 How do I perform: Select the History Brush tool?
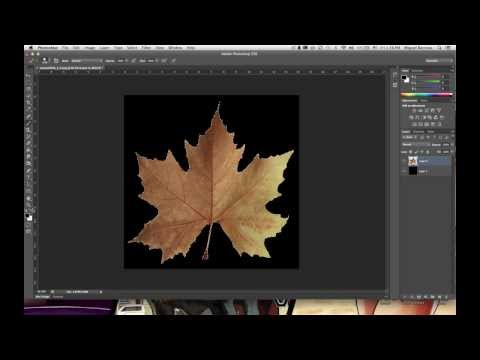coord(29,137)
